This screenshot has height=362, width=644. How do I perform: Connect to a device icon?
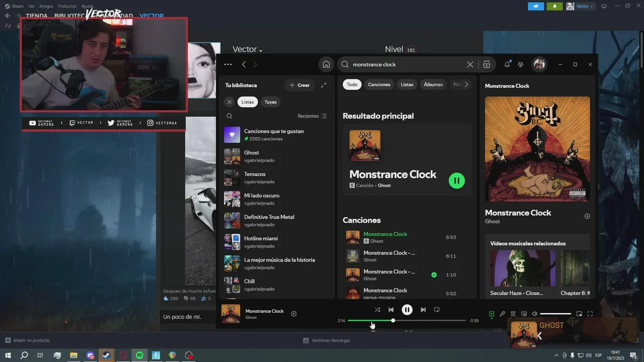524,314
